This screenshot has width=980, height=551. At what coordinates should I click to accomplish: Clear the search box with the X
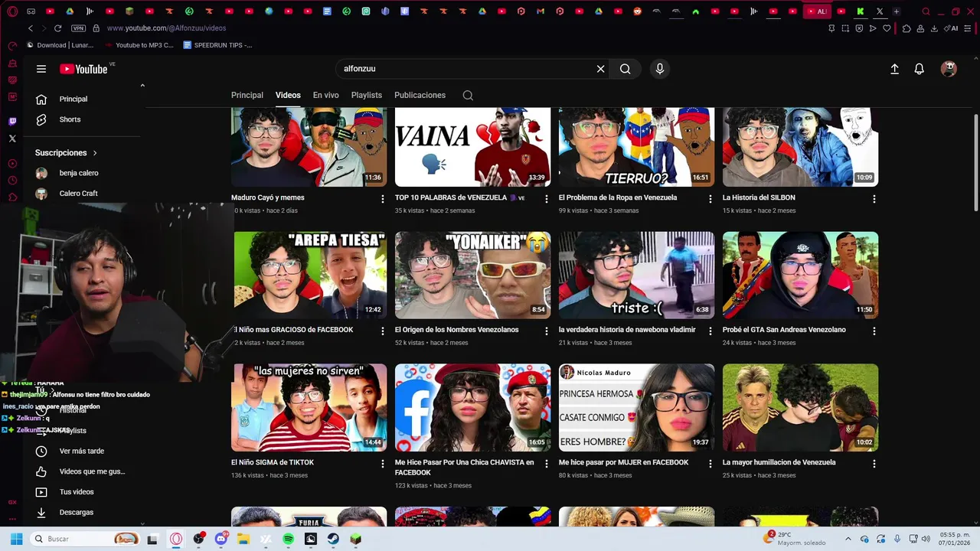click(600, 69)
